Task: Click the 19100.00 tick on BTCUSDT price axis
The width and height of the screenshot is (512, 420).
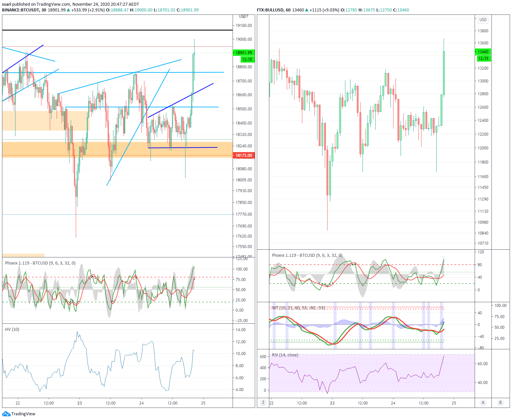Action: (x=244, y=26)
